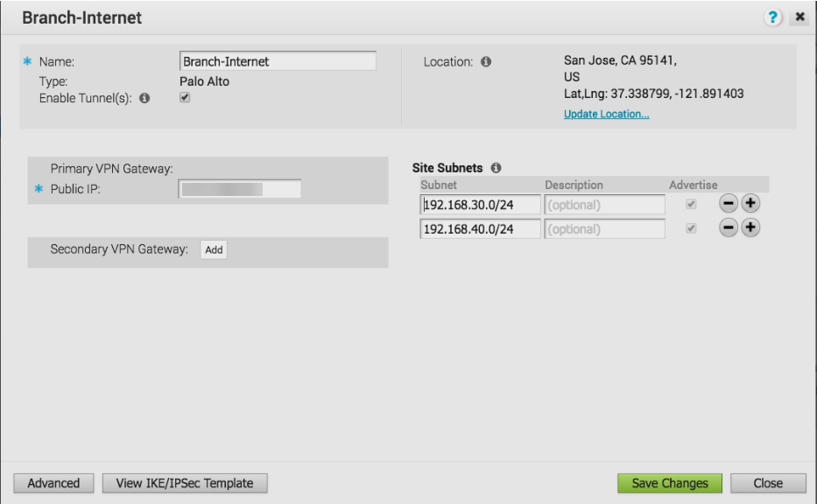Image resolution: width=817 pixels, height=504 pixels.
Task: Click info icon next to Enable Tunnel(s)
Action: tap(144, 98)
